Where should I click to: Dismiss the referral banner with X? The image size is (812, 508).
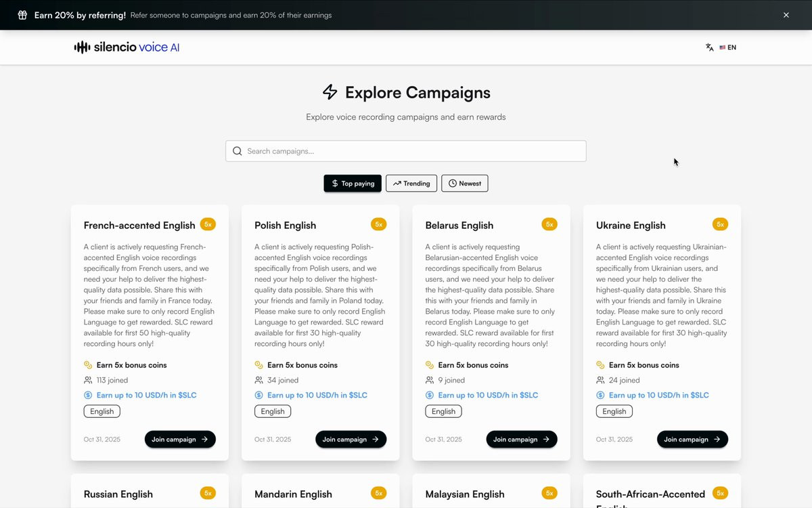(786, 15)
